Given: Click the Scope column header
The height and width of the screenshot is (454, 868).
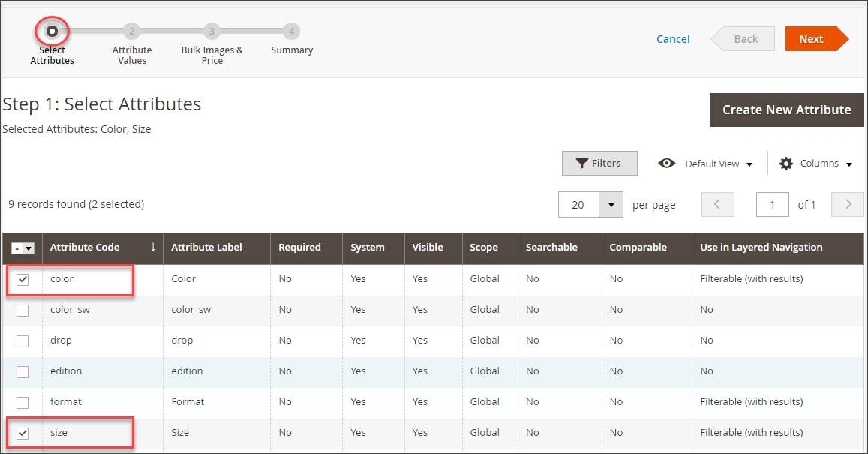Looking at the screenshot, I should point(490,248).
